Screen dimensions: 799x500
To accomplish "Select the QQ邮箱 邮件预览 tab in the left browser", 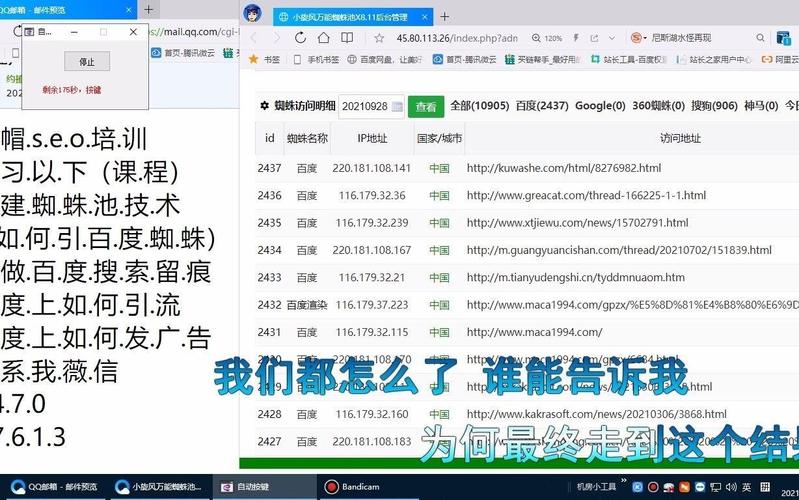I will pyautogui.click(x=68, y=10).
